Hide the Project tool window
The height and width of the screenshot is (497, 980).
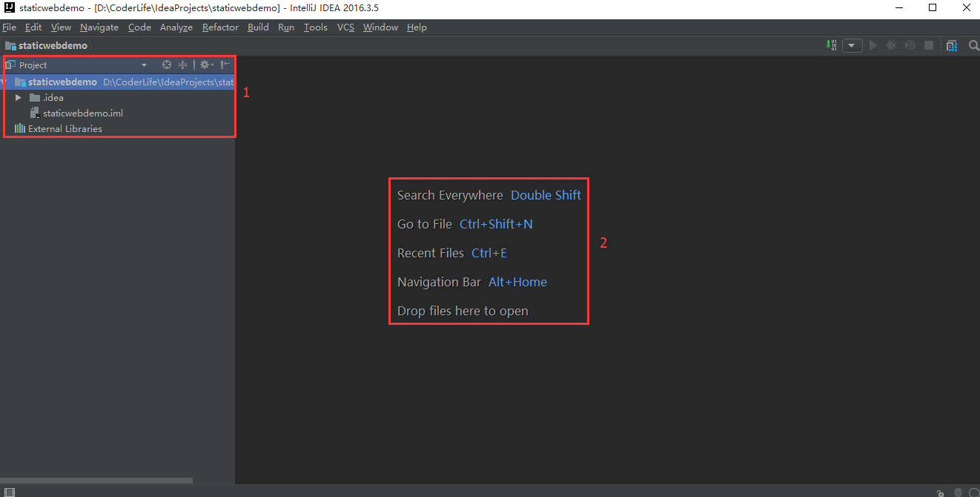tap(225, 65)
